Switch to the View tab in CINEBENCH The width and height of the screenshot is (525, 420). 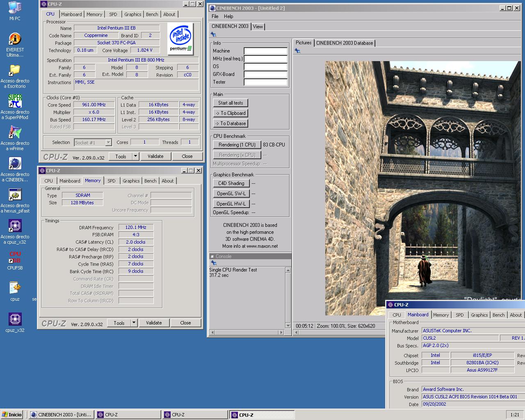click(258, 27)
